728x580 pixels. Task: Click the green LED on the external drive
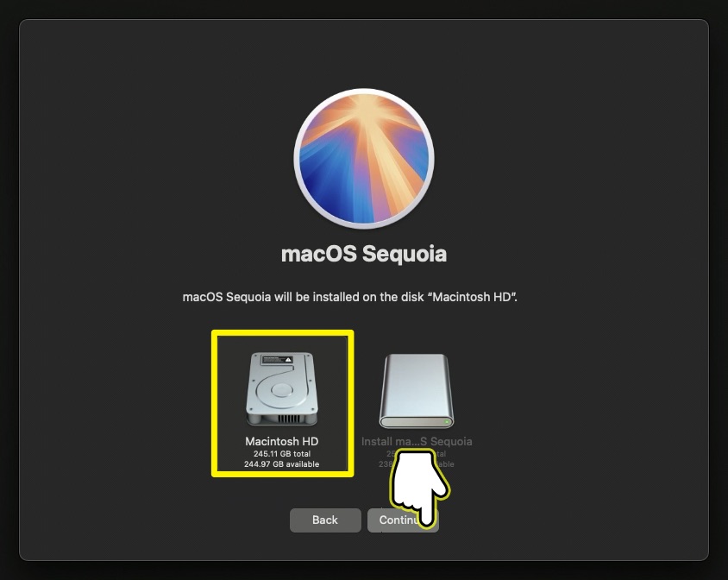[x=447, y=422]
